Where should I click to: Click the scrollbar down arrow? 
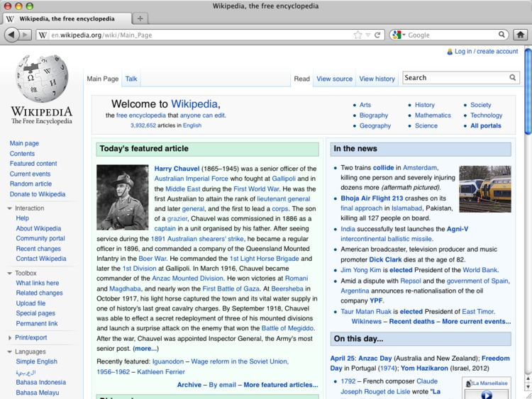point(528,386)
